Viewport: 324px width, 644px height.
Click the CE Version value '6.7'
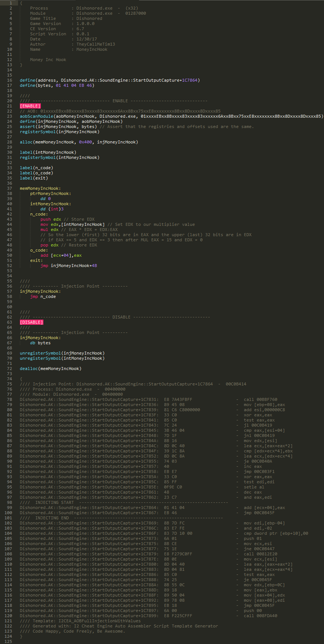coord(80,29)
